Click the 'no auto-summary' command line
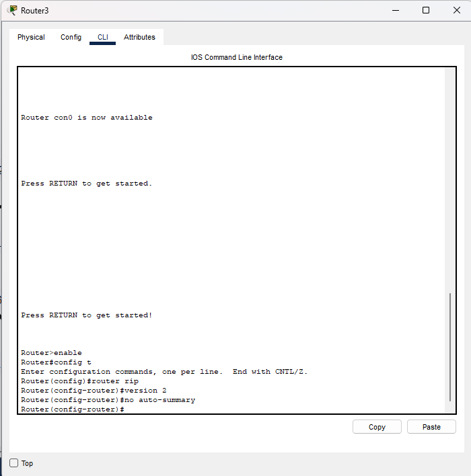The width and height of the screenshot is (471, 476). (108, 400)
